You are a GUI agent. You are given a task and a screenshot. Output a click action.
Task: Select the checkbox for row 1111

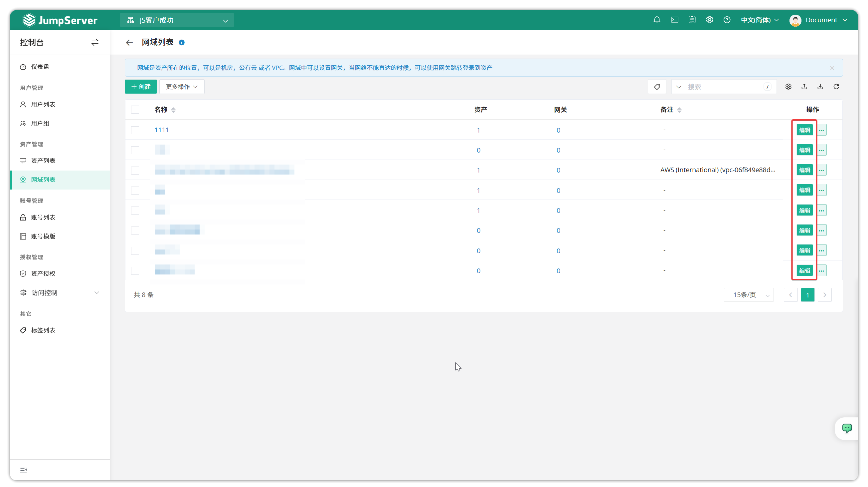pos(135,130)
